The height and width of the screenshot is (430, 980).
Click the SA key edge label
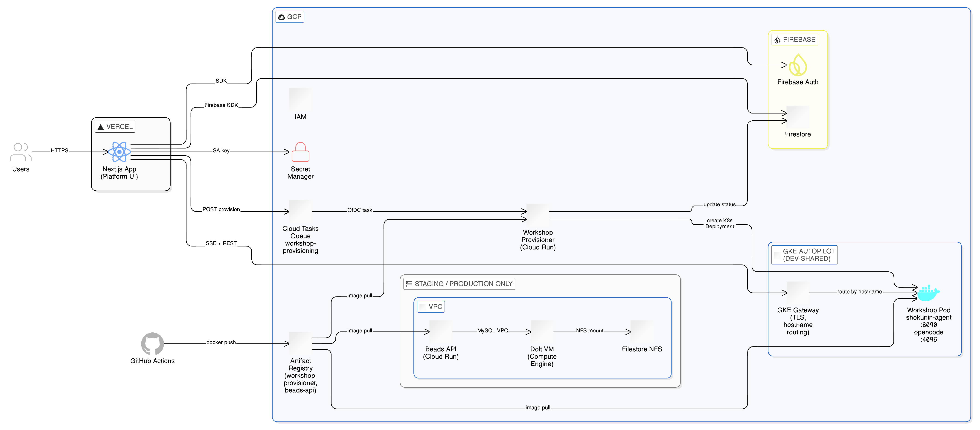coord(221,150)
